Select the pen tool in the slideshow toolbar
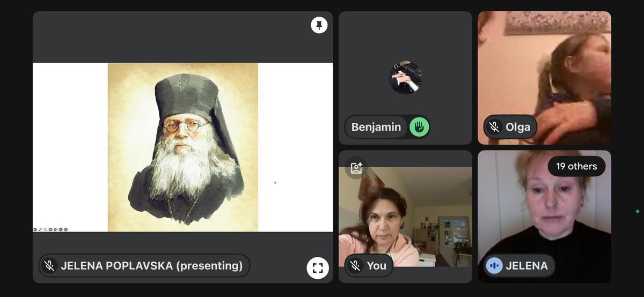 40,229
